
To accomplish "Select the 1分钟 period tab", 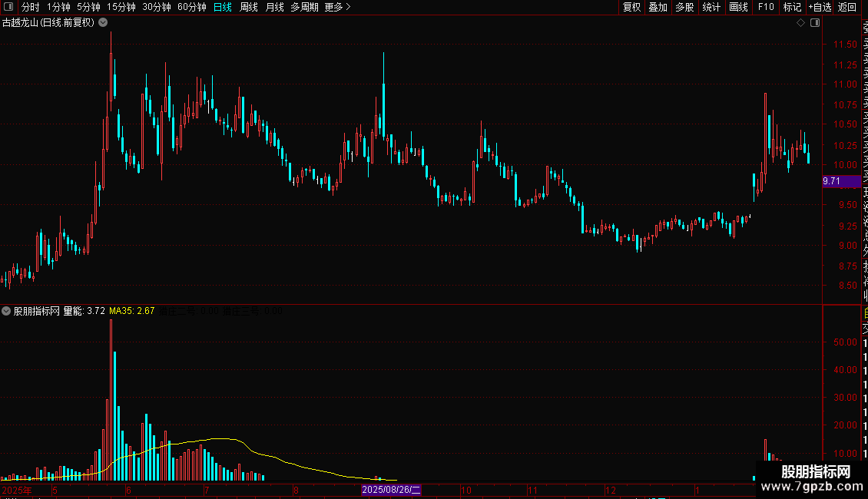I will pyautogui.click(x=58, y=7).
